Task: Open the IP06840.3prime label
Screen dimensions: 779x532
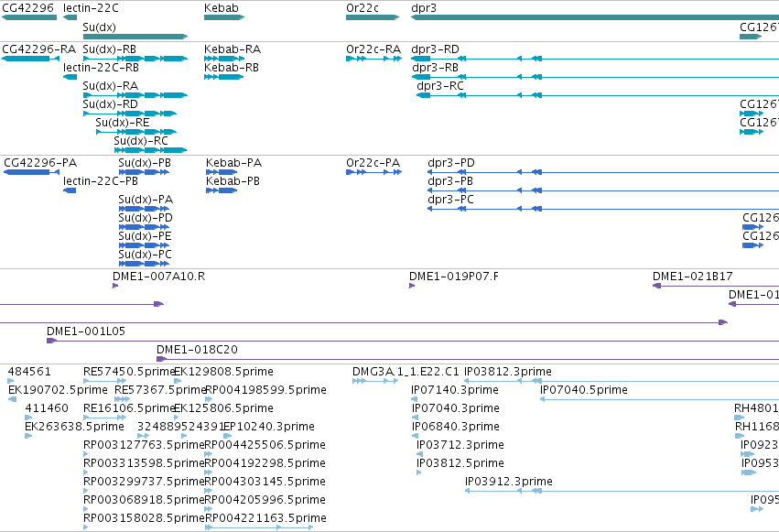Action: point(456,428)
